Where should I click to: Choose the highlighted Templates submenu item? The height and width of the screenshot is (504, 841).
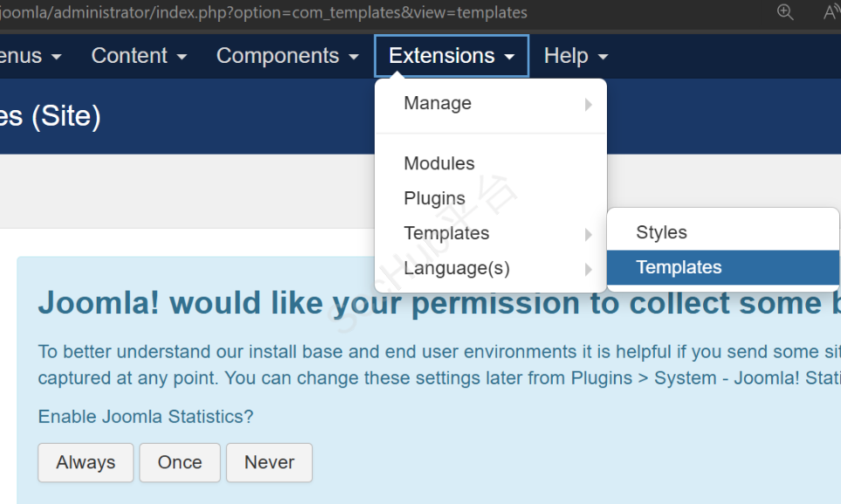coord(679,267)
